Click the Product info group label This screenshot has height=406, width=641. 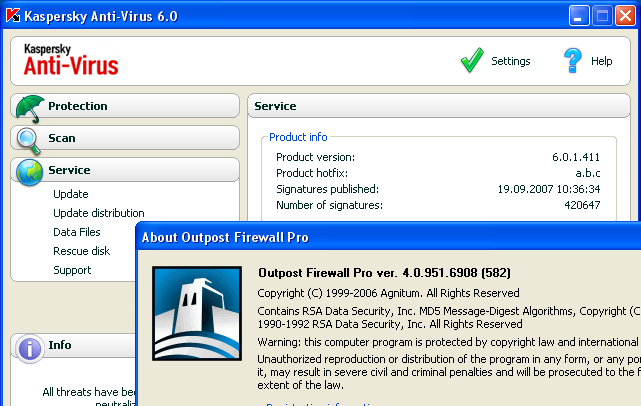click(x=298, y=137)
